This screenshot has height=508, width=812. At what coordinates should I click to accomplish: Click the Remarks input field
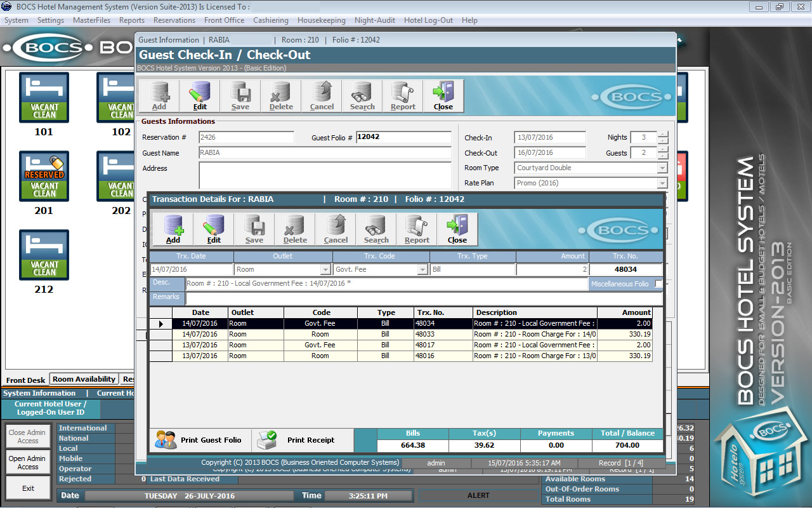424,298
